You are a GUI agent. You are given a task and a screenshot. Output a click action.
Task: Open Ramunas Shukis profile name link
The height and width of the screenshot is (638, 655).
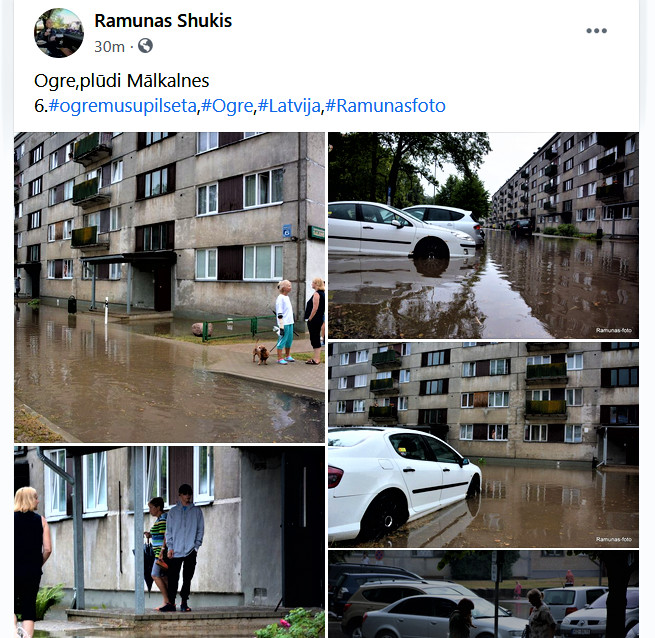click(163, 20)
